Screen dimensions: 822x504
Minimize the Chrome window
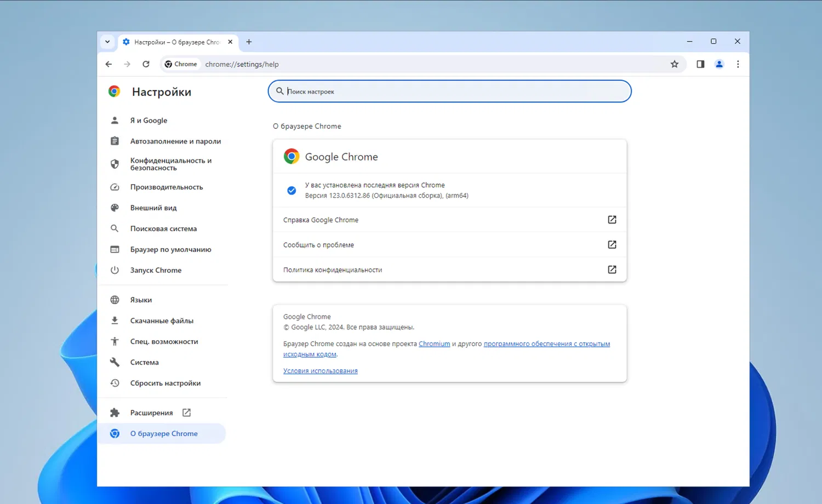click(689, 42)
